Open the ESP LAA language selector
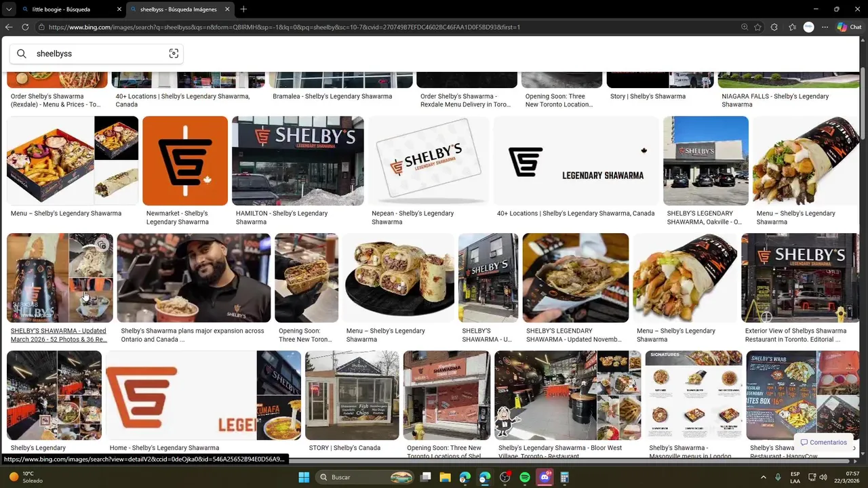 (795, 477)
